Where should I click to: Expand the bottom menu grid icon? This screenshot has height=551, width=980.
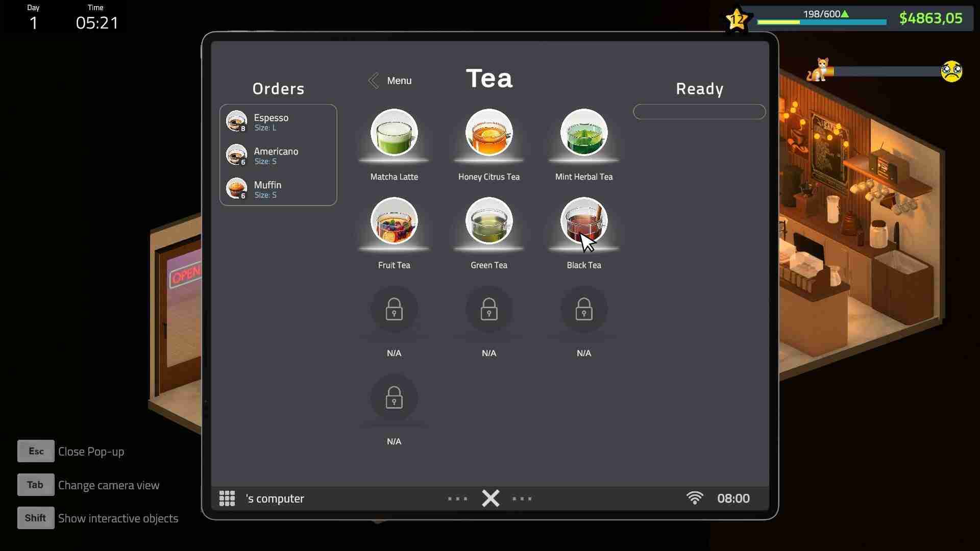coord(227,498)
